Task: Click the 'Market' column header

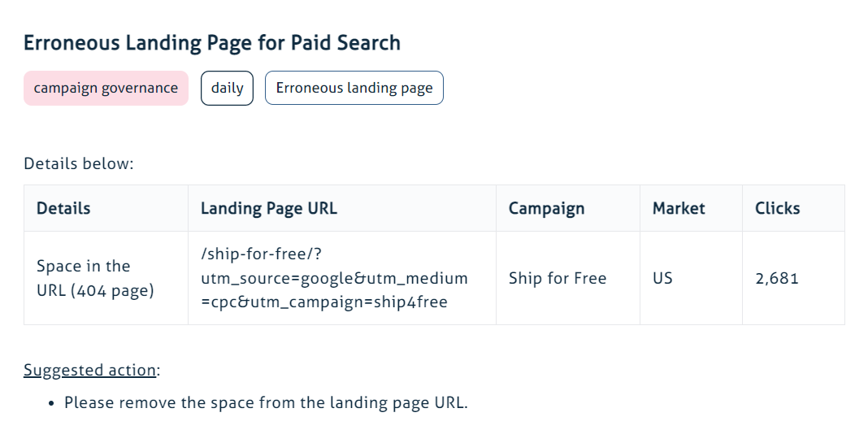Action: pos(679,208)
